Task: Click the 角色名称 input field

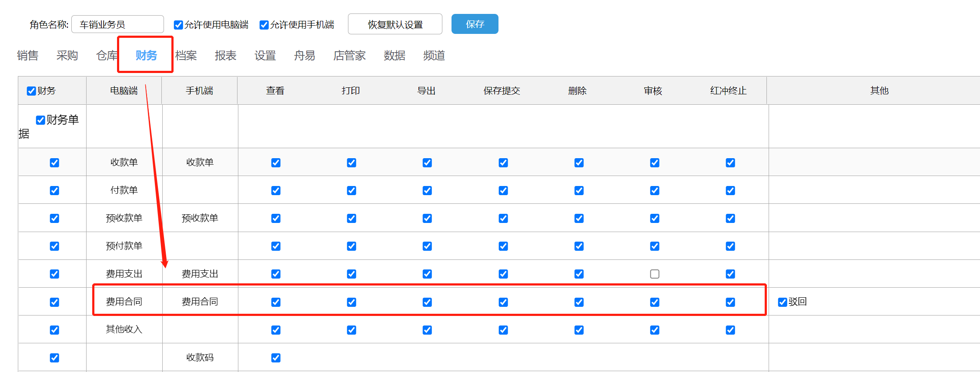Action: (x=117, y=24)
